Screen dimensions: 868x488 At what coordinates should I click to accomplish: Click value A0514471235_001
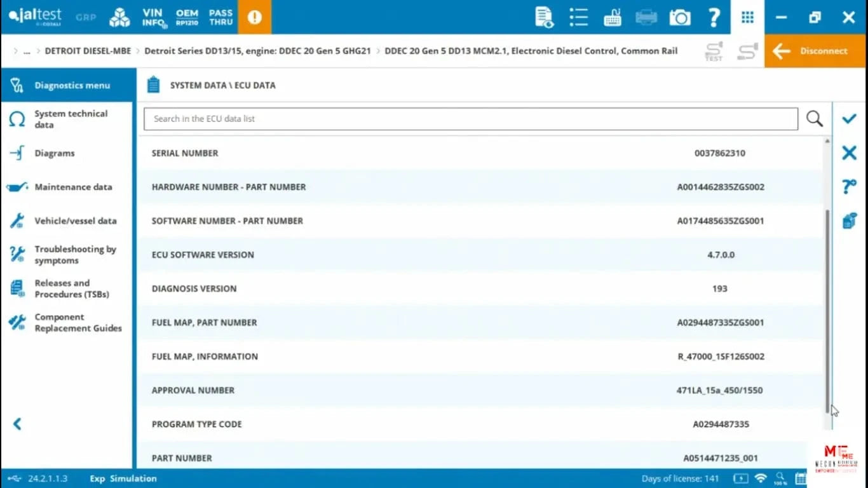tap(721, 458)
